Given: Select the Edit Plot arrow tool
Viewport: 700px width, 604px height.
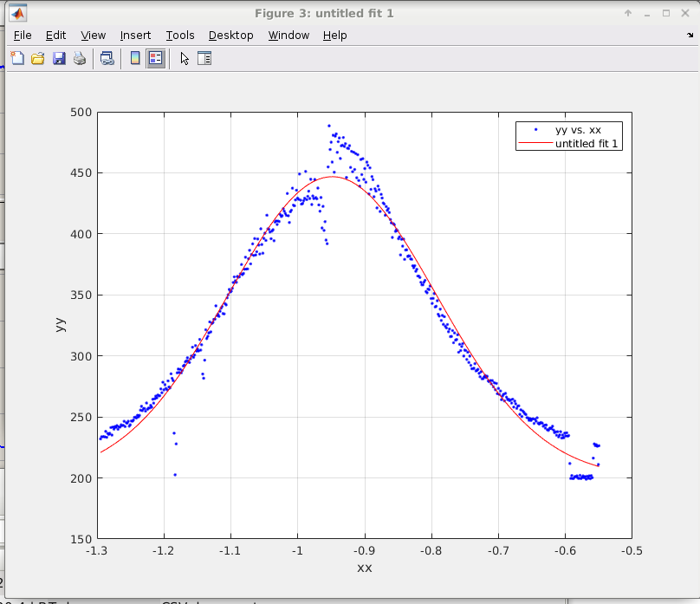Looking at the screenshot, I should point(184,59).
